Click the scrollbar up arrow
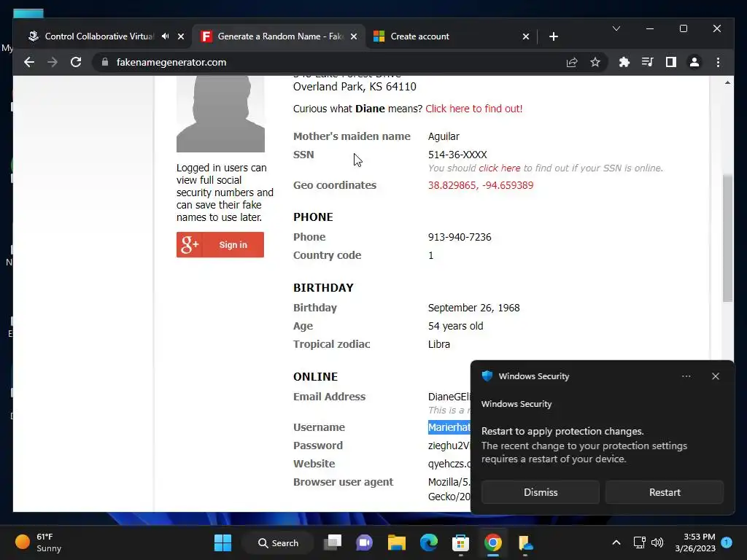This screenshot has width=747, height=560. [x=727, y=82]
